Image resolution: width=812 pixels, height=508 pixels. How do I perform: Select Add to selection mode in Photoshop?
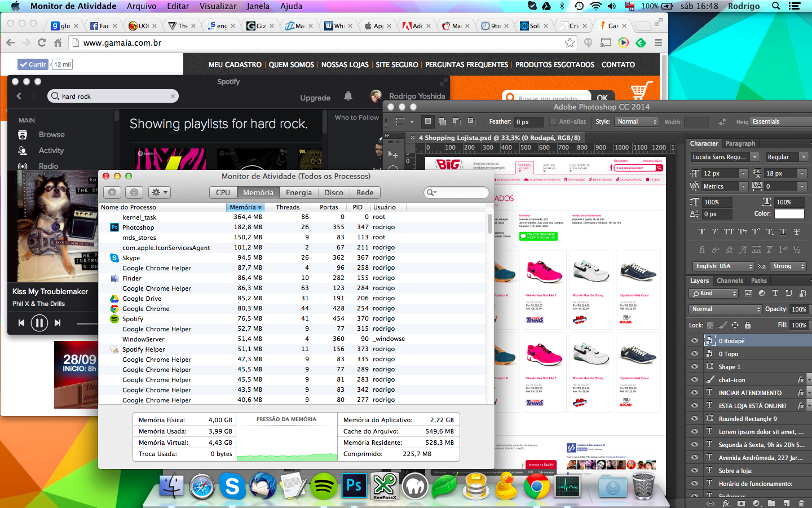442,121
